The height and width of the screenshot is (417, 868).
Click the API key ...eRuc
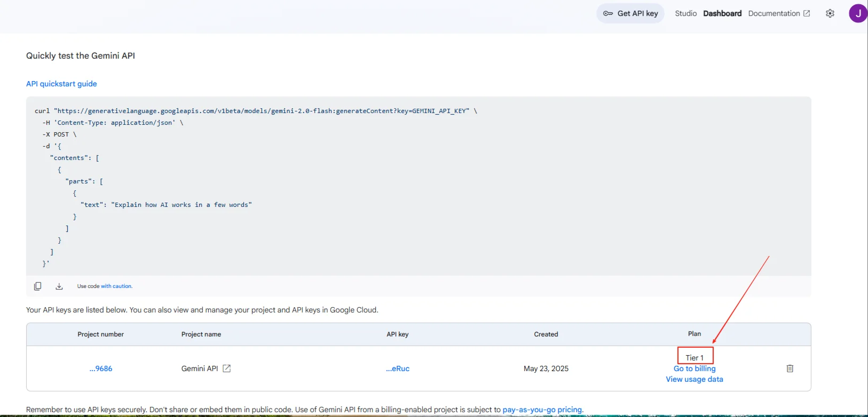coord(398,368)
